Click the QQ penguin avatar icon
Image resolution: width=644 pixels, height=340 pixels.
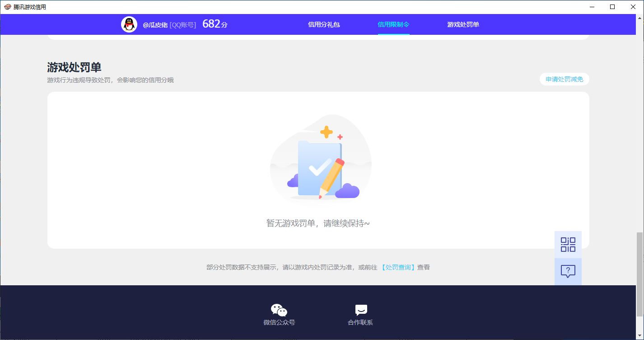129,24
